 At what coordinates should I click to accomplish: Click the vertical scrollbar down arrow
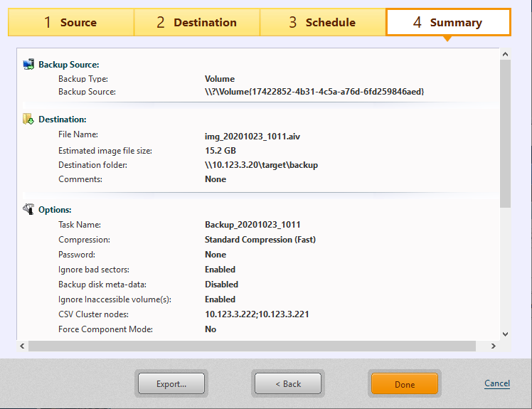pos(505,334)
